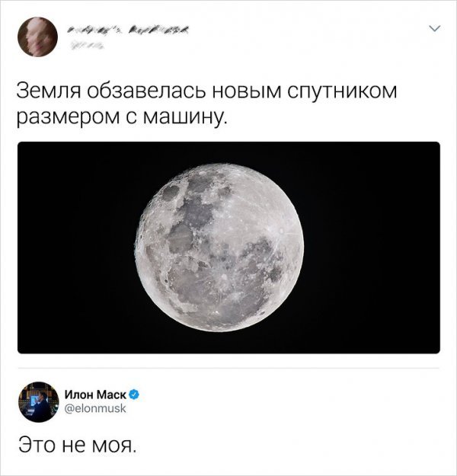Screen dimensions: 457x476
Task: Open the full moon photo attachment
Action: 228,248
